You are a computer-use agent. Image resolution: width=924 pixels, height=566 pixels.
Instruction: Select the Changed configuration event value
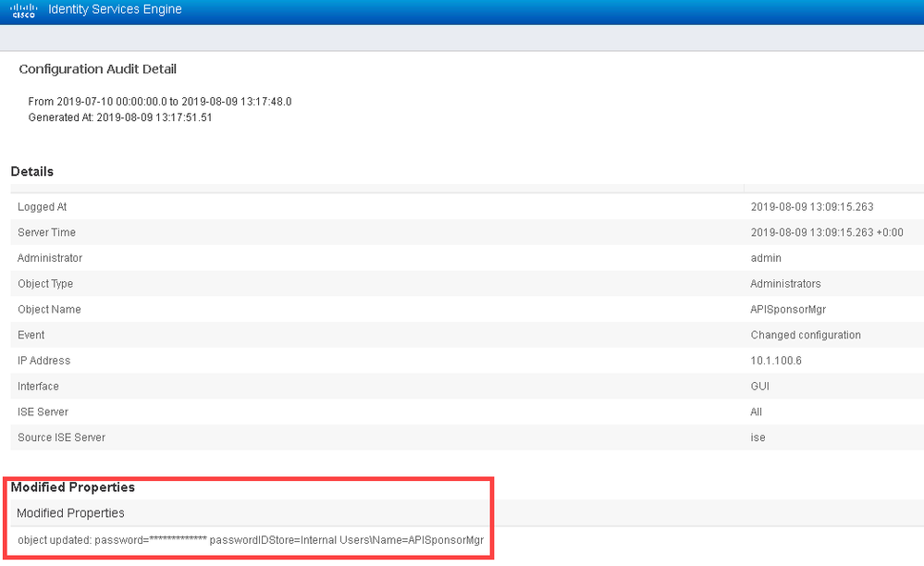pos(806,335)
